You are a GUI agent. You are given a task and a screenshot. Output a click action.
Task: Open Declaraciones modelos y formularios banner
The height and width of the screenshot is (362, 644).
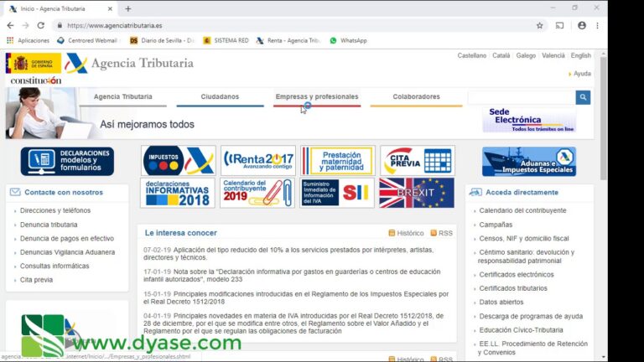coord(67,161)
